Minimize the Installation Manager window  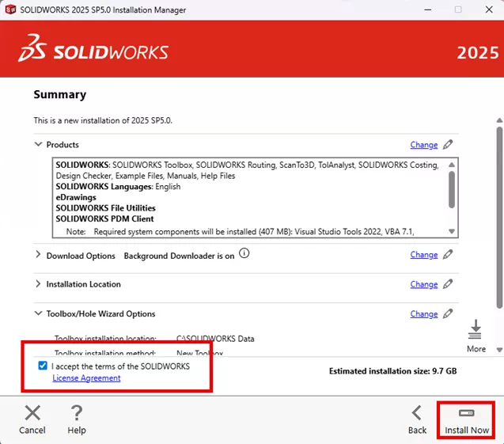tap(428, 9)
